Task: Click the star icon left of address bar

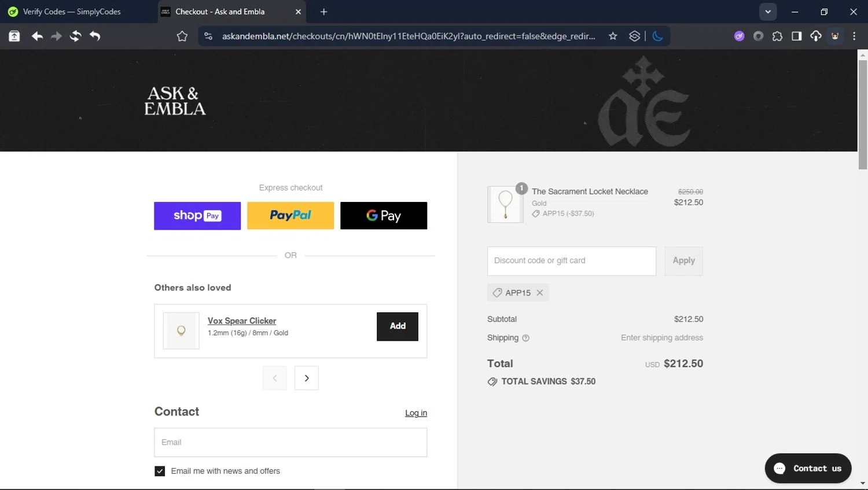Action: (182, 36)
